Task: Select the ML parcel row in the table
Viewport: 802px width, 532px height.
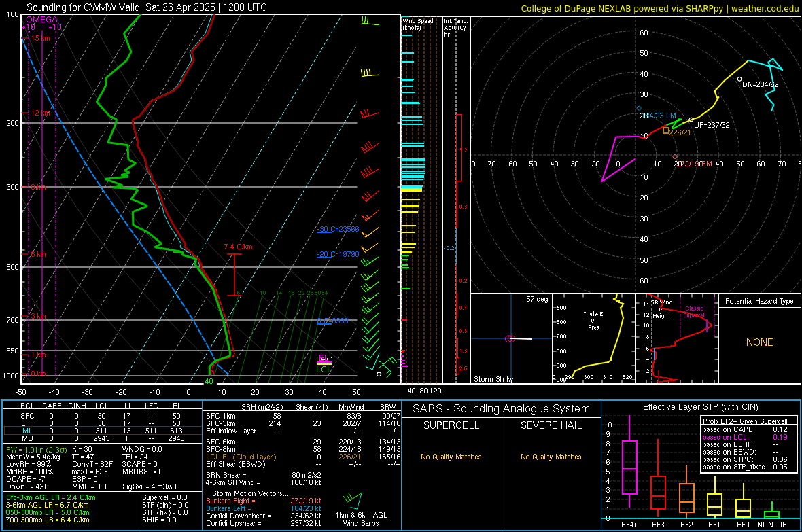Action: [103, 431]
